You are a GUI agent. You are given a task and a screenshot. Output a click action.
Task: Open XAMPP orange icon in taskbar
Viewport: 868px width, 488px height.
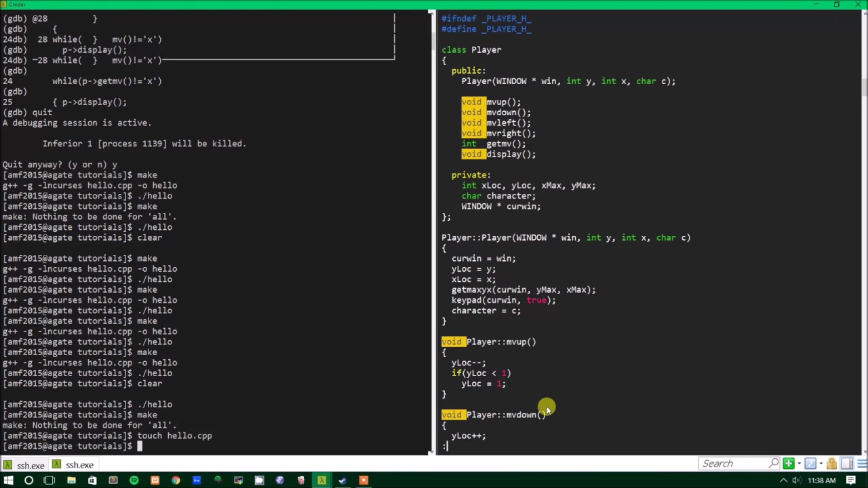click(x=155, y=481)
